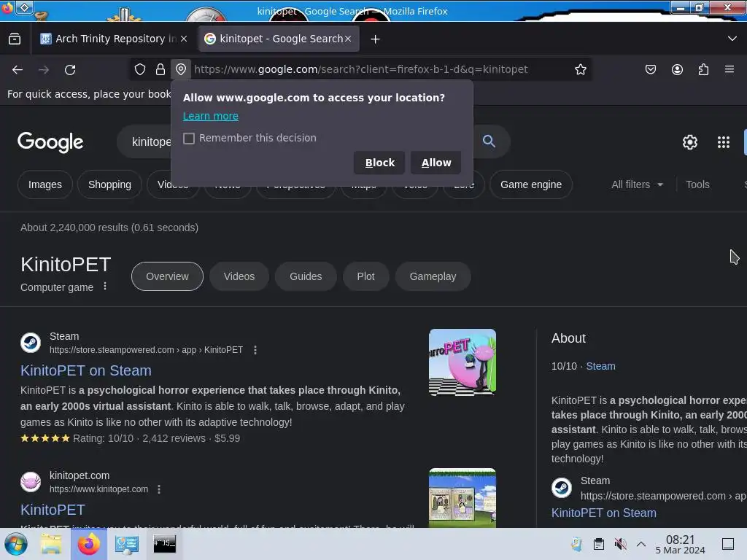Click the kinitopet.com site favicon
The width and height of the screenshot is (747, 560).
pyautogui.click(x=31, y=482)
